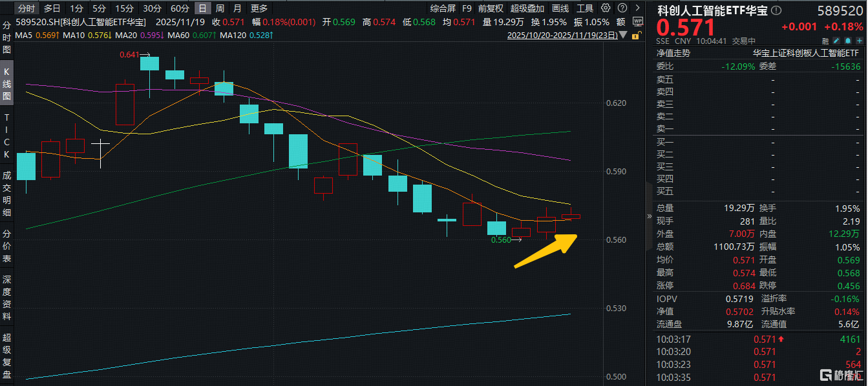The image size is (868, 386).
Task: Click the pencil note icon under the price
Action: point(836,41)
